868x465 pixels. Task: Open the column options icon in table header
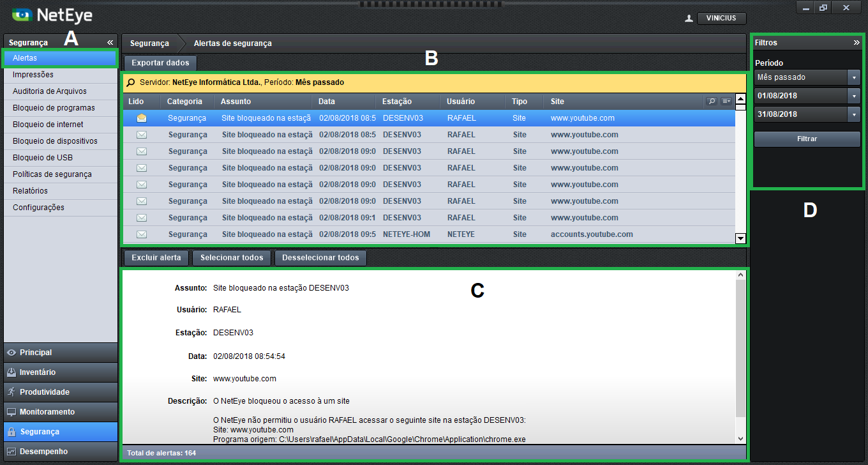click(726, 102)
